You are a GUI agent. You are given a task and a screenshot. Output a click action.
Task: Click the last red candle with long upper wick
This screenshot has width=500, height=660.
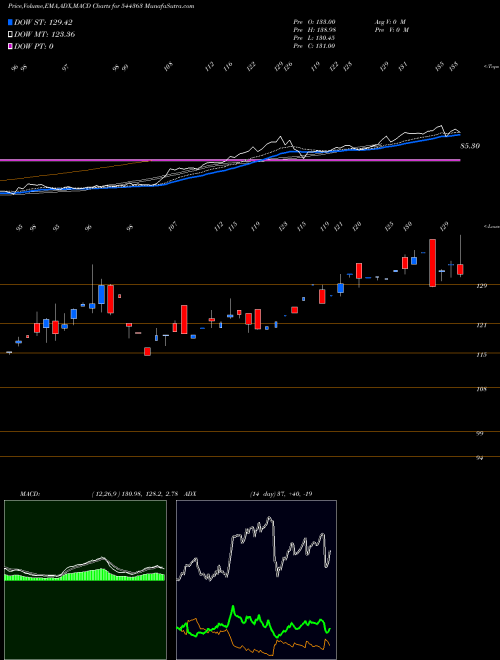[x=460, y=269]
